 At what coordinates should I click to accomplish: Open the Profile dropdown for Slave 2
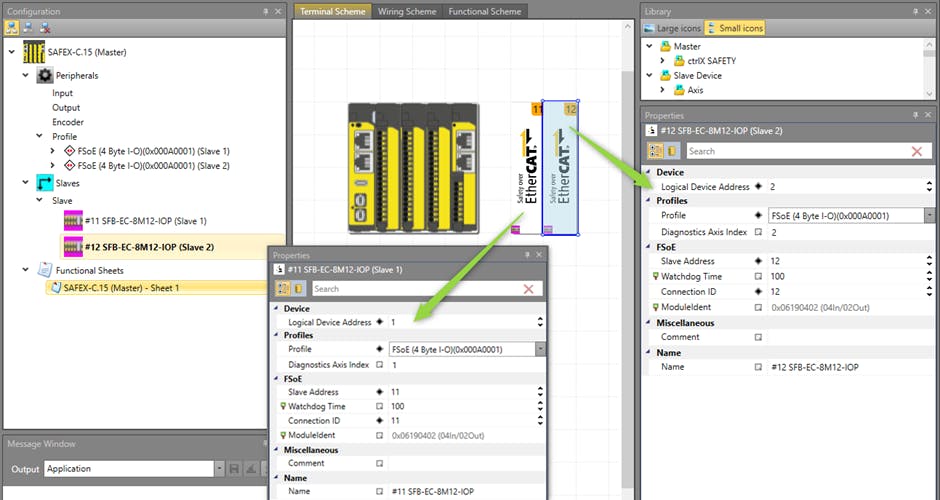(929, 215)
